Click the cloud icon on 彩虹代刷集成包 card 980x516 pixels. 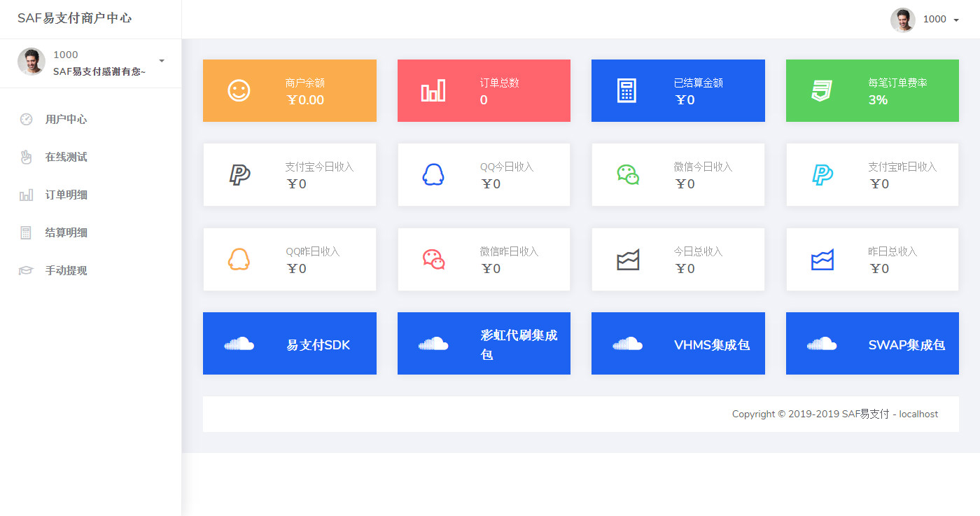click(x=433, y=343)
